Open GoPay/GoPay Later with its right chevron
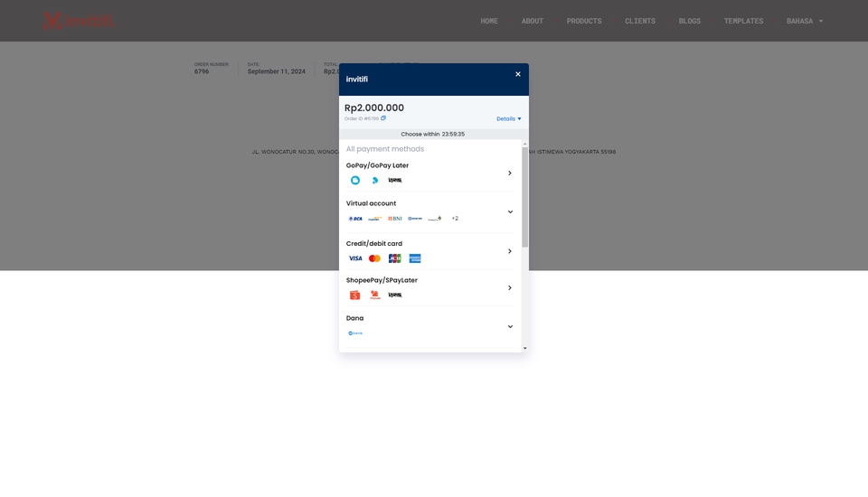 (x=510, y=173)
